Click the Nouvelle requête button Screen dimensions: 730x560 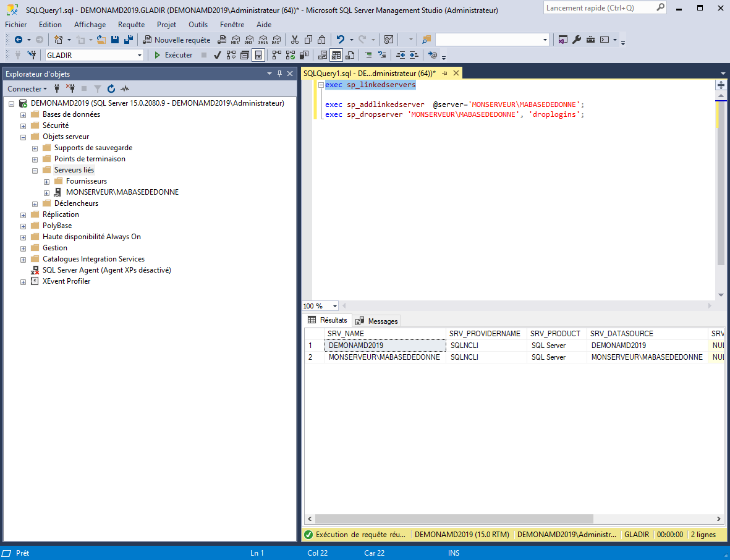point(177,40)
